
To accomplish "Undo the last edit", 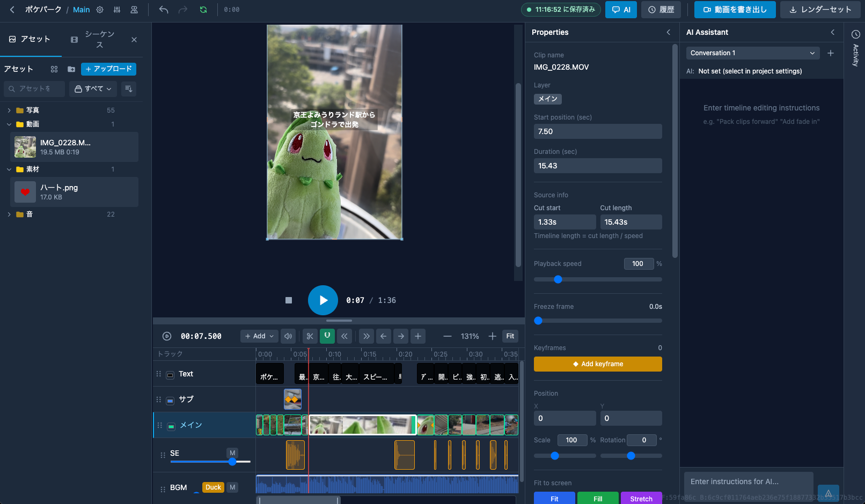I will (x=164, y=10).
